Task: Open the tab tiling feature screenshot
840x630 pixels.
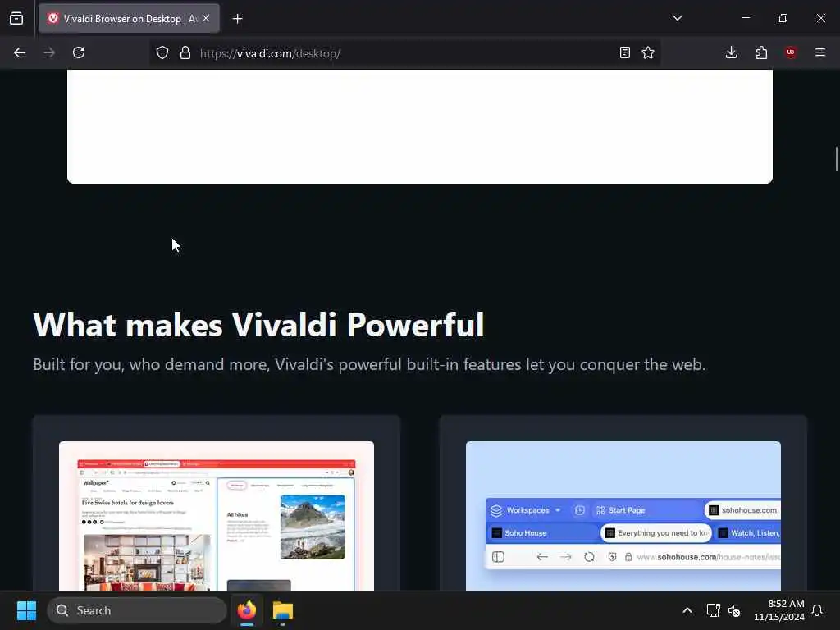Action: [x=217, y=516]
